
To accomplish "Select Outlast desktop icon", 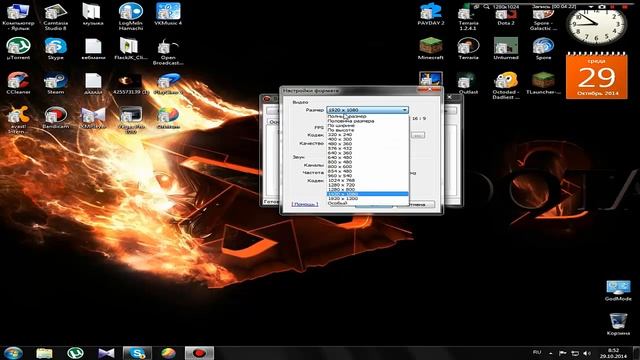I will 468,83.
